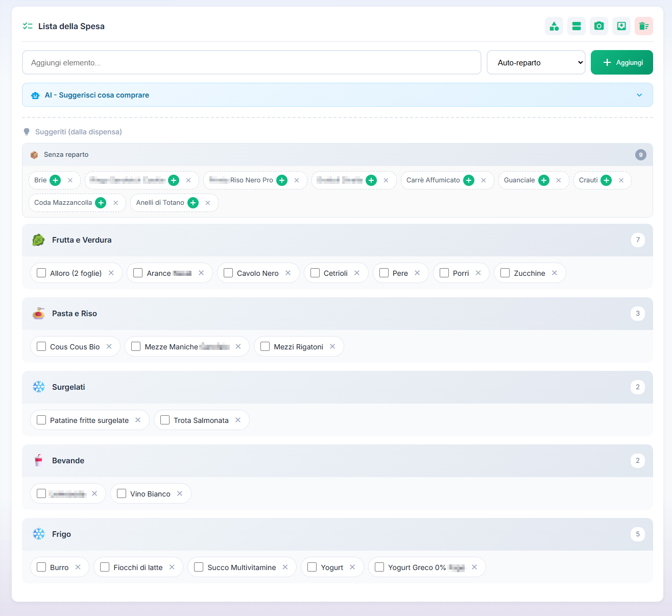Click the shapes categories icon in header
The image size is (672, 616).
(x=554, y=26)
